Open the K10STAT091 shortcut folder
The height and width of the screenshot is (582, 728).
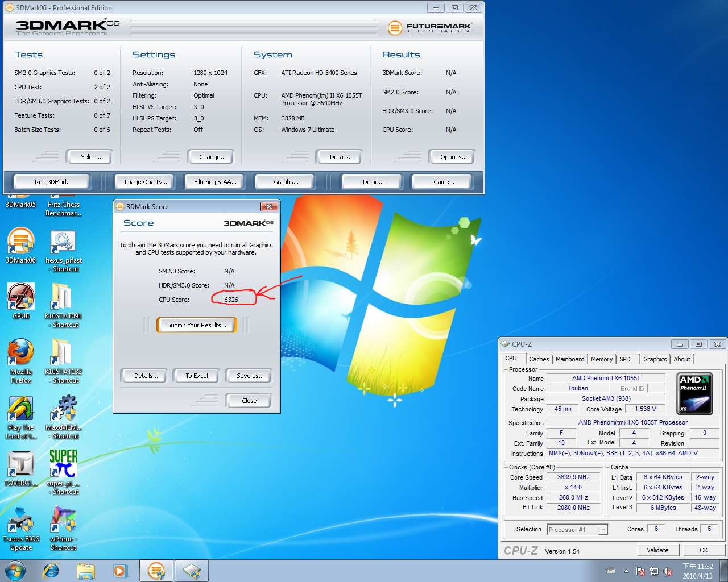tap(63, 306)
